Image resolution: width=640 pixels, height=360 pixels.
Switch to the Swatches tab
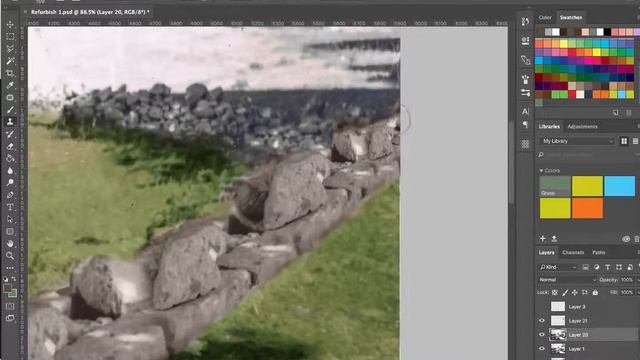pos(571,17)
